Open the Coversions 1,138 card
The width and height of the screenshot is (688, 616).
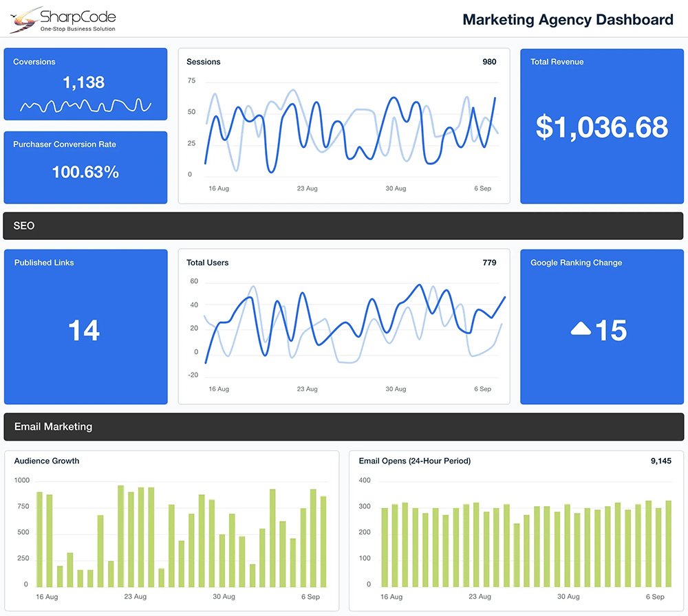click(x=85, y=83)
